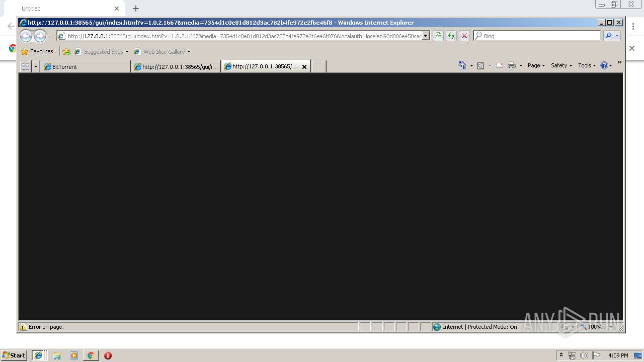Add to Favorites bar star-arrow icon
Viewport: 644px width, 362px height.
pyautogui.click(x=66, y=51)
